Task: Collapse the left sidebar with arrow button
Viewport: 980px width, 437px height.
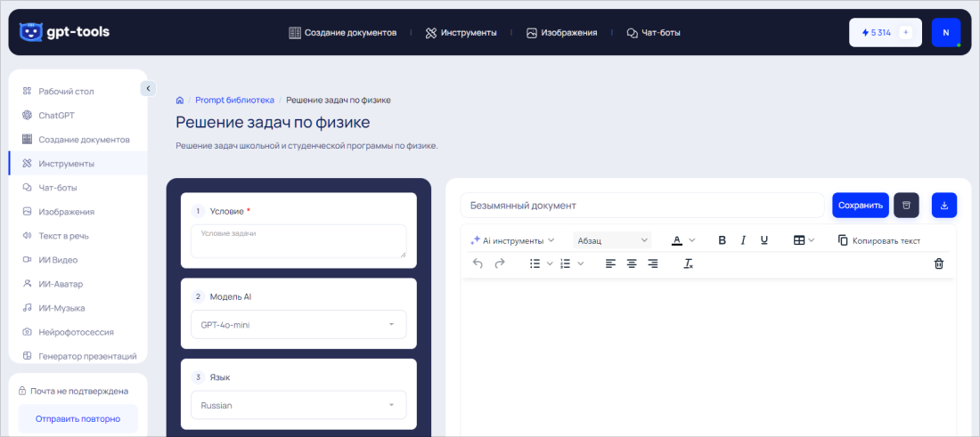Action: click(x=148, y=87)
